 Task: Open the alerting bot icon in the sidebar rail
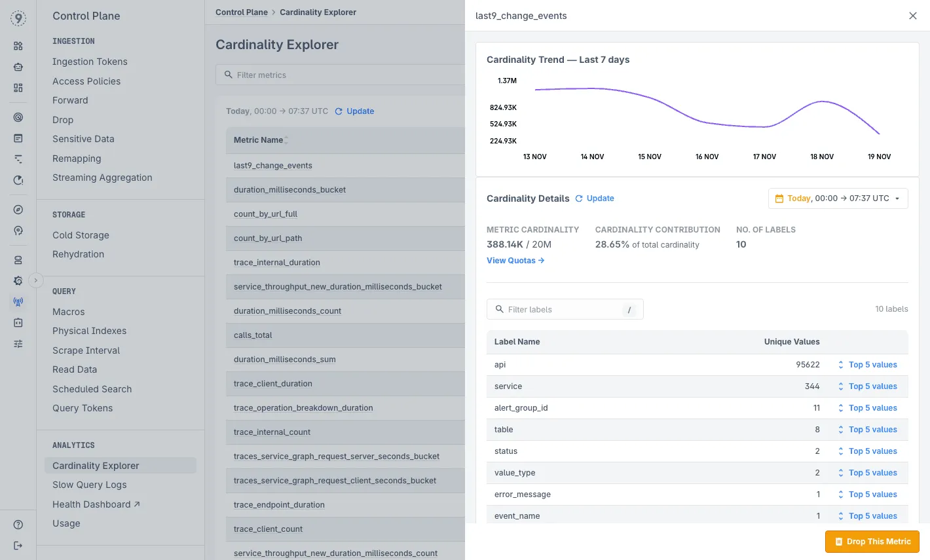(18, 66)
